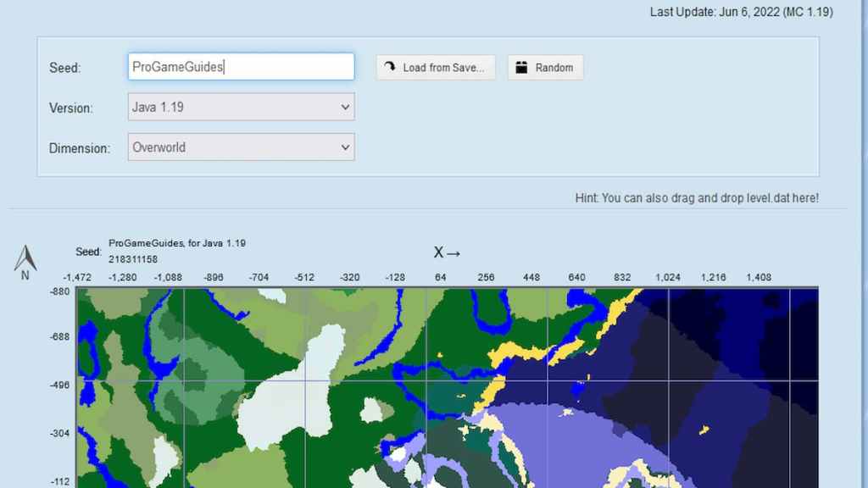Click inside the Seed text input field
The width and height of the screenshot is (868, 488).
coord(241,66)
